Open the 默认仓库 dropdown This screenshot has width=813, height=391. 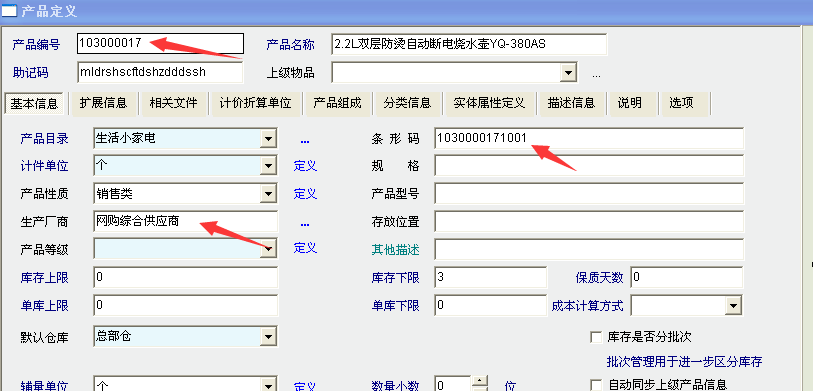(x=268, y=337)
